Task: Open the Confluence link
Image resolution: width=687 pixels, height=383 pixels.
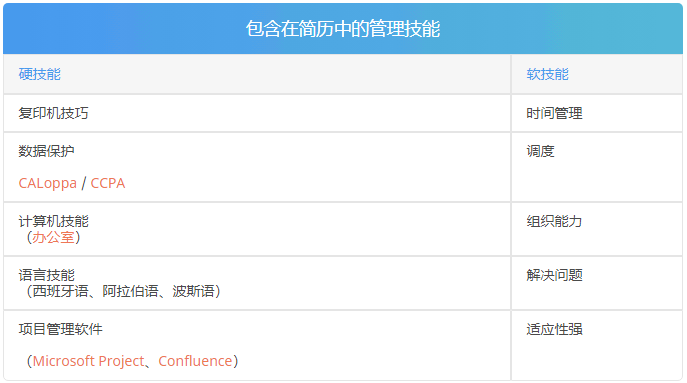Action: pyautogui.click(x=195, y=361)
